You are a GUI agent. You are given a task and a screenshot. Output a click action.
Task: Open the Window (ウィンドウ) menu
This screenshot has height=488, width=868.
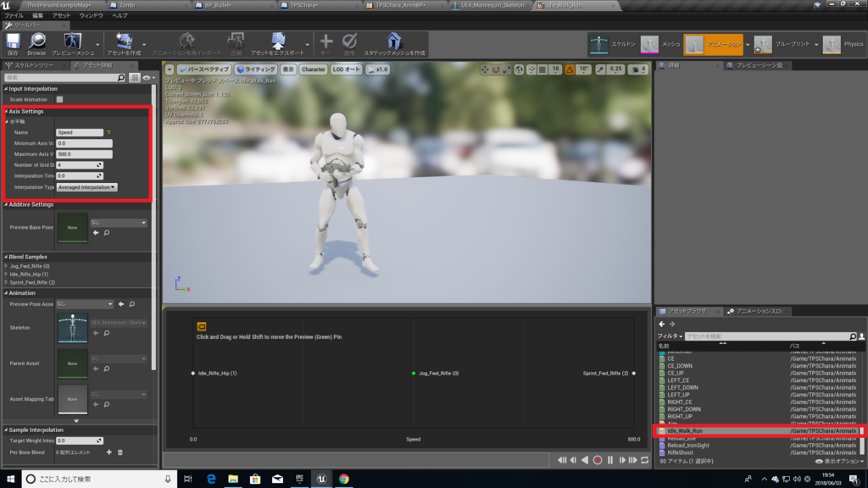[92, 15]
